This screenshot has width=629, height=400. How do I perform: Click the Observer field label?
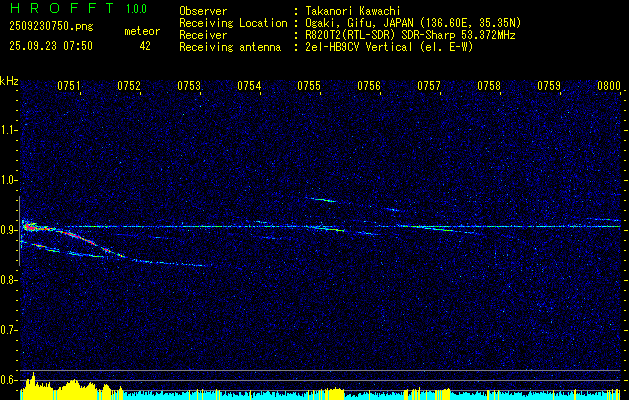pos(203,11)
